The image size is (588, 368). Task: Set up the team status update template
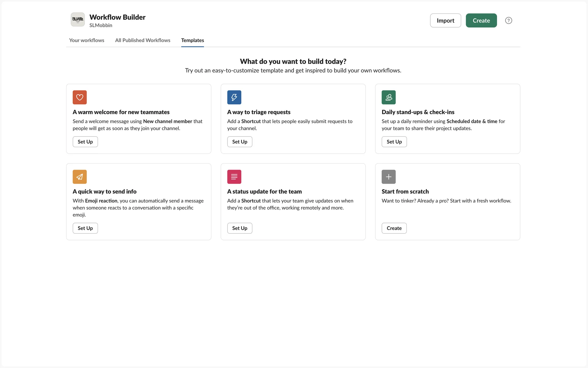239,228
